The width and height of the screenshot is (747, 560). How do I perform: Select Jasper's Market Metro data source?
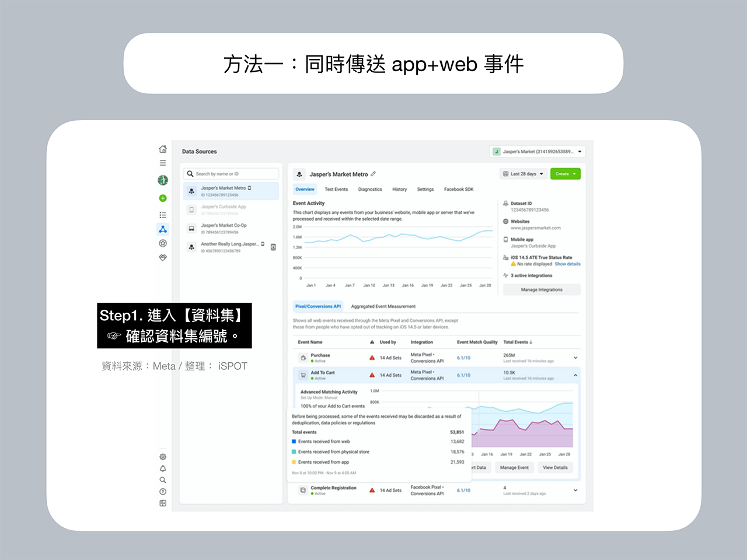click(231, 191)
